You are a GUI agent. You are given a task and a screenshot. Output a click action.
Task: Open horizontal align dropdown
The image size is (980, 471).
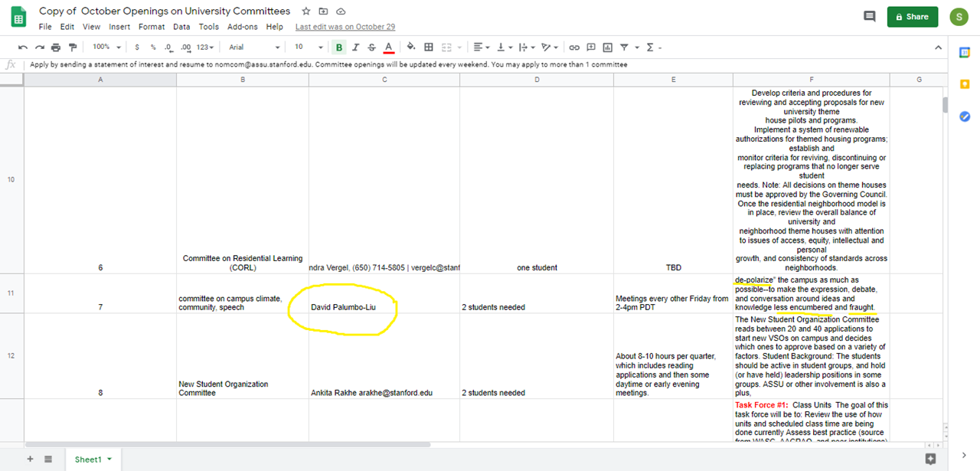[x=482, y=47]
